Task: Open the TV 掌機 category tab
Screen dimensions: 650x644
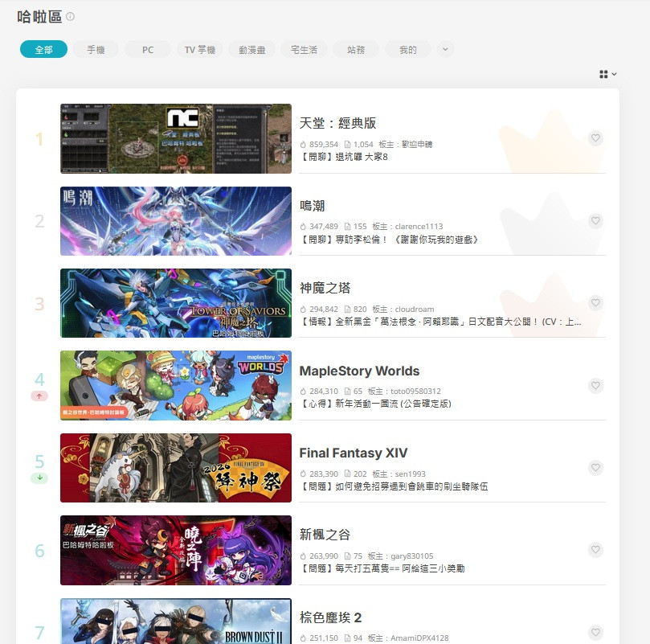Action: coord(200,49)
